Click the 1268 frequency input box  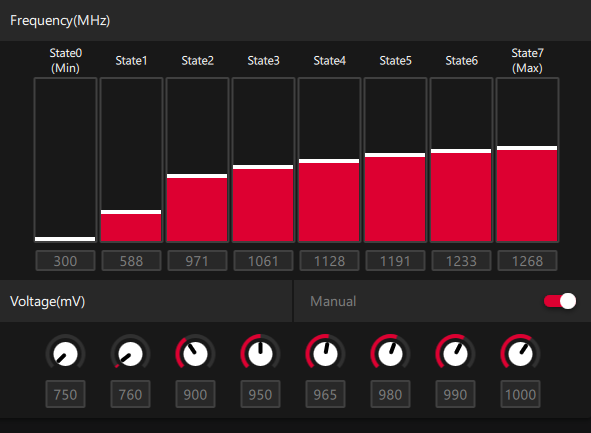tap(527, 261)
